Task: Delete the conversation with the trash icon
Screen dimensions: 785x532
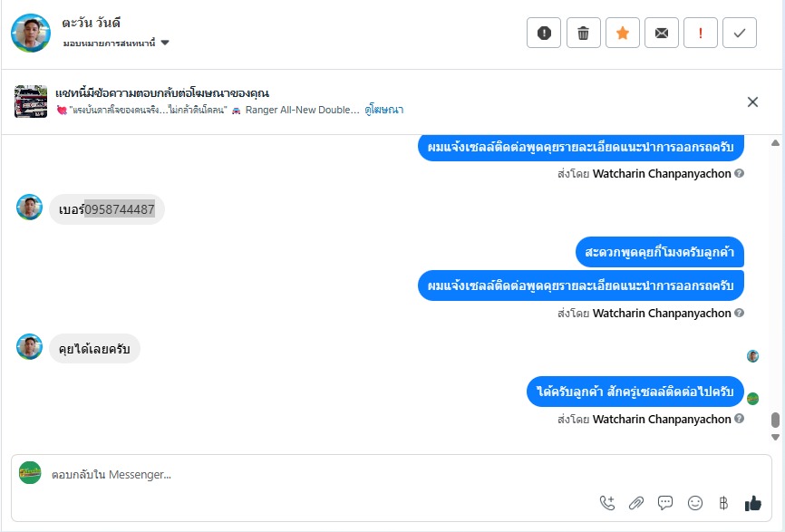Action: [x=584, y=34]
